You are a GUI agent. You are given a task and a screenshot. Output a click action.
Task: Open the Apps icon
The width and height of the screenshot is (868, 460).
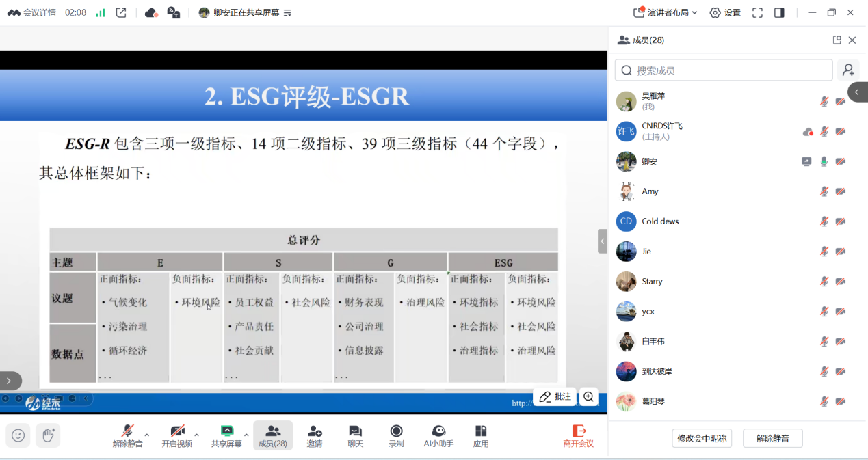click(481, 435)
